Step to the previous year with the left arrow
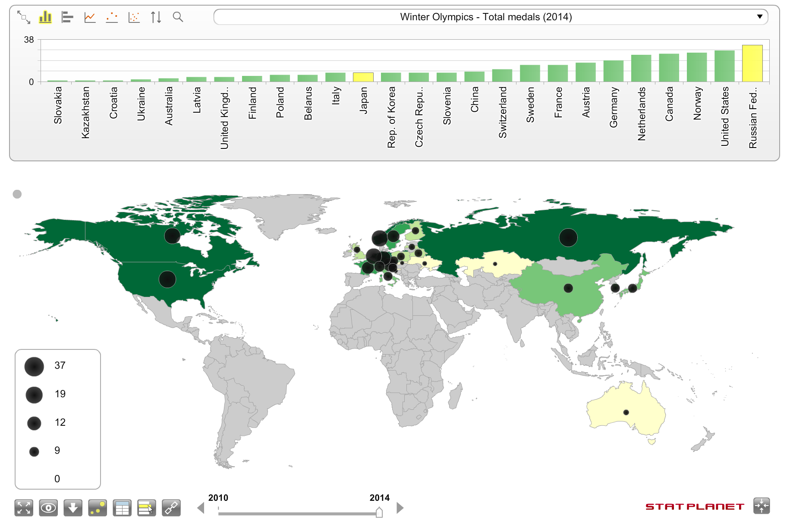Image resolution: width=812 pixels, height=528 pixels. 201,508
